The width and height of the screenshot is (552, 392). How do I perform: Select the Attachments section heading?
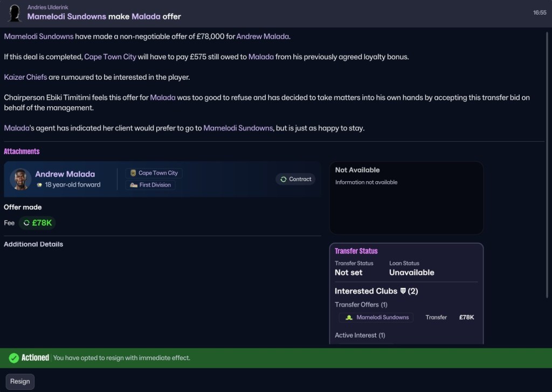tap(22, 152)
